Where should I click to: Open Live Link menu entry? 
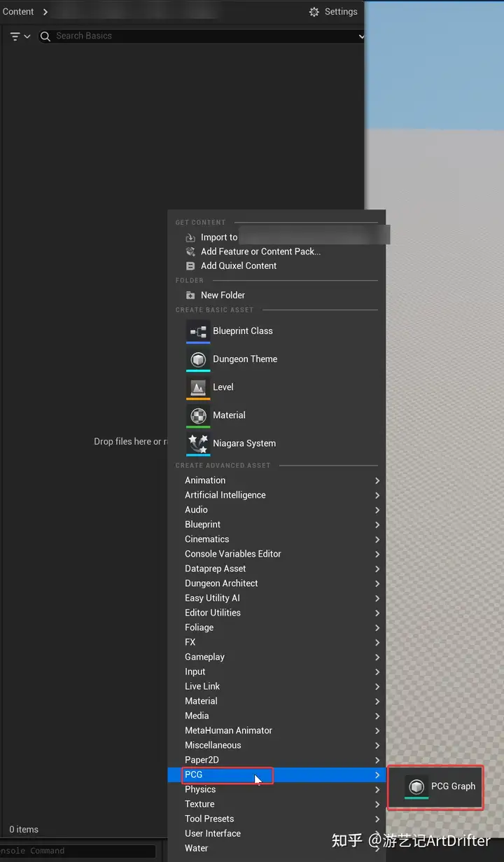coord(276,686)
